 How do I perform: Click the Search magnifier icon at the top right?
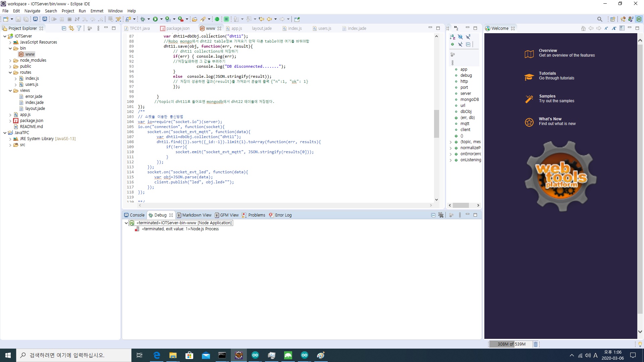coord(600,19)
